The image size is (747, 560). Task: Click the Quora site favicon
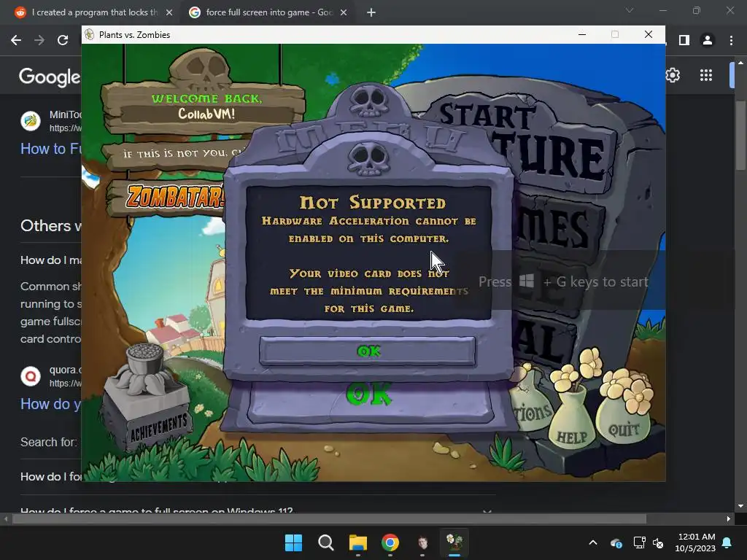click(31, 376)
